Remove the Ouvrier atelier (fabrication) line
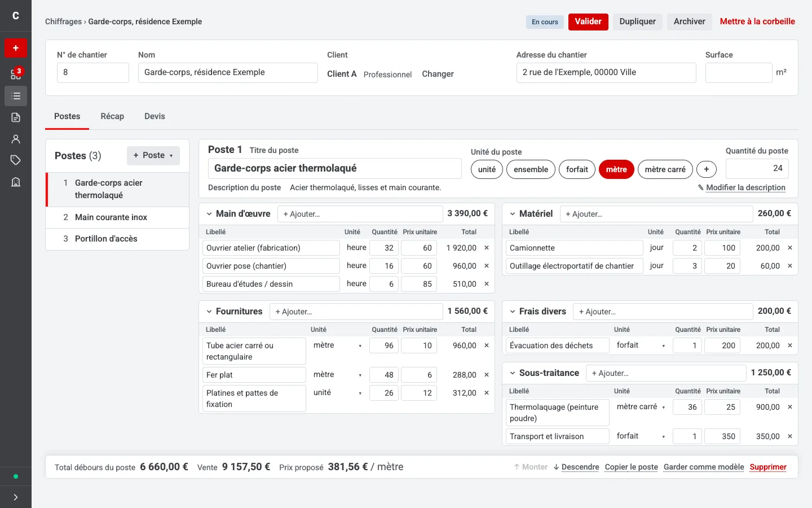The height and width of the screenshot is (508, 812). pos(487,248)
